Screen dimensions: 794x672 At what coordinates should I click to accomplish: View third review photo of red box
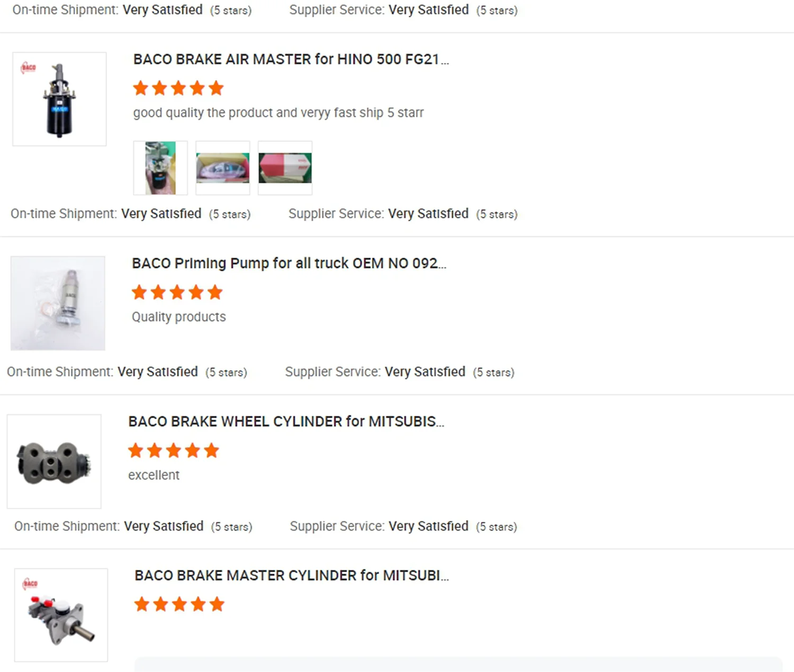click(285, 168)
